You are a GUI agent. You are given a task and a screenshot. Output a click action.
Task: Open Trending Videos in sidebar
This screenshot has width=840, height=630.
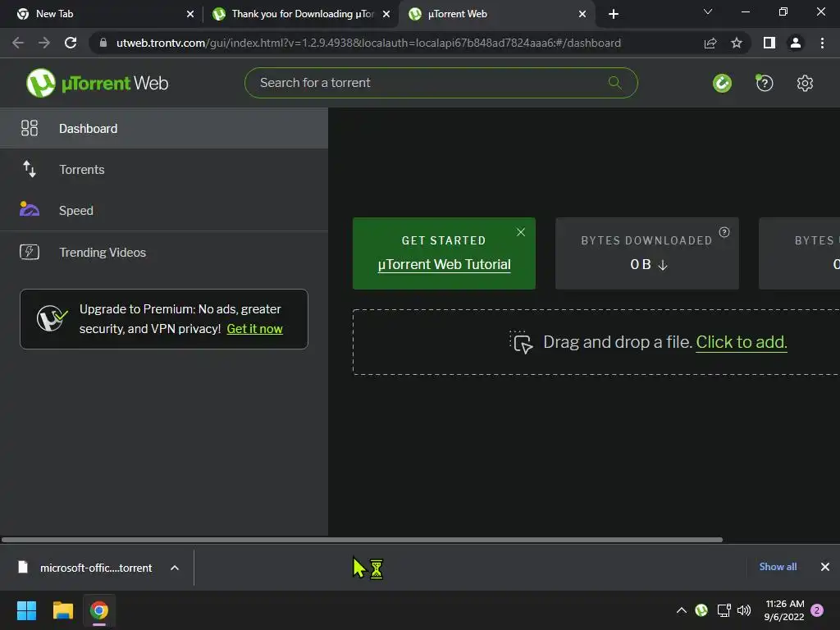point(164,252)
